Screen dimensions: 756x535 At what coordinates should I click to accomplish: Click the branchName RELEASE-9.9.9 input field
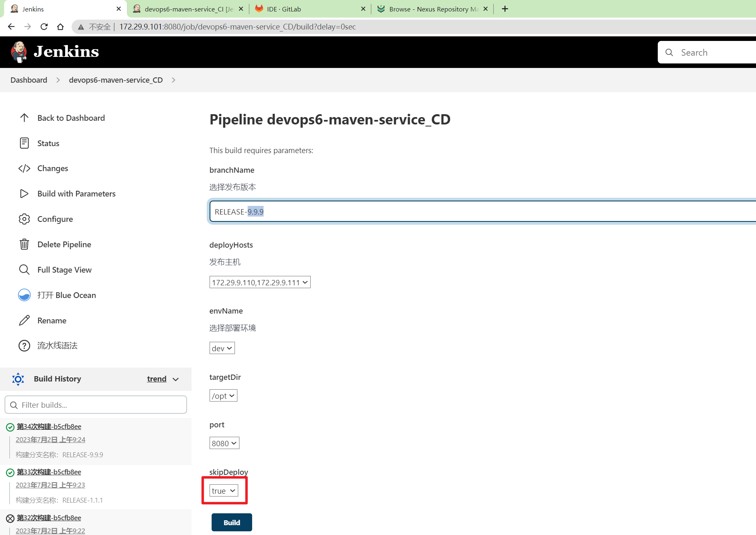point(483,212)
